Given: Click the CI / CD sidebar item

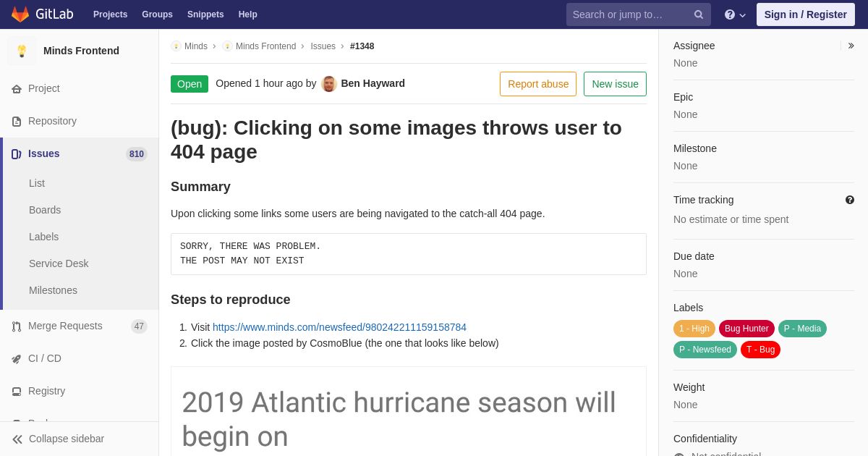Looking at the screenshot, I should [80, 358].
